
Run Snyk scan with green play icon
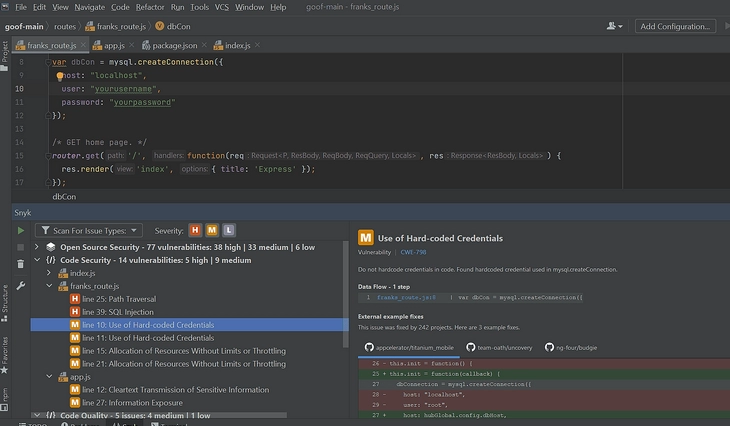click(x=21, y=230)
